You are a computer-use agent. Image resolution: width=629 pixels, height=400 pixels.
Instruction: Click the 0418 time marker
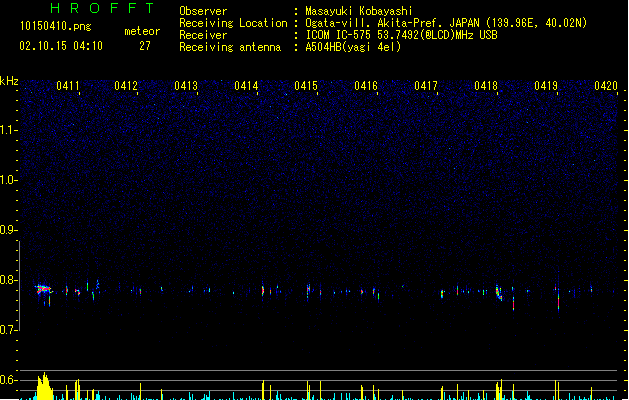pyautogui.click(x=486, y=86)
